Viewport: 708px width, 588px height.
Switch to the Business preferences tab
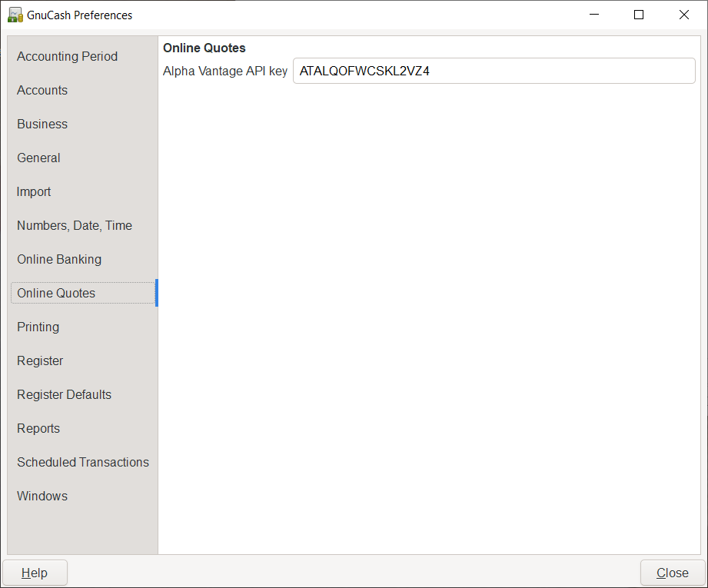point(42,124)
